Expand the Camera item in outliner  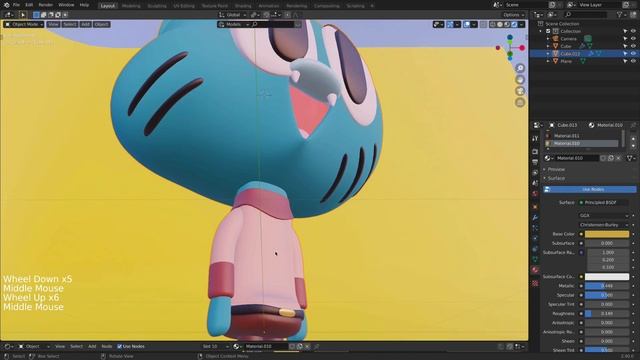[548, 39]
